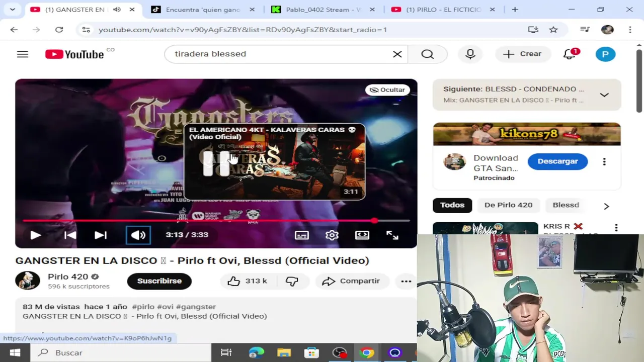Mute the video with the speaker icon
This screenshot has height=362, width=644.
138,235
